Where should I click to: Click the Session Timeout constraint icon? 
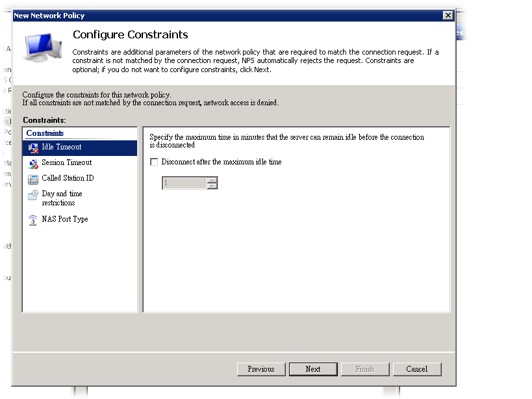point(33,163)
